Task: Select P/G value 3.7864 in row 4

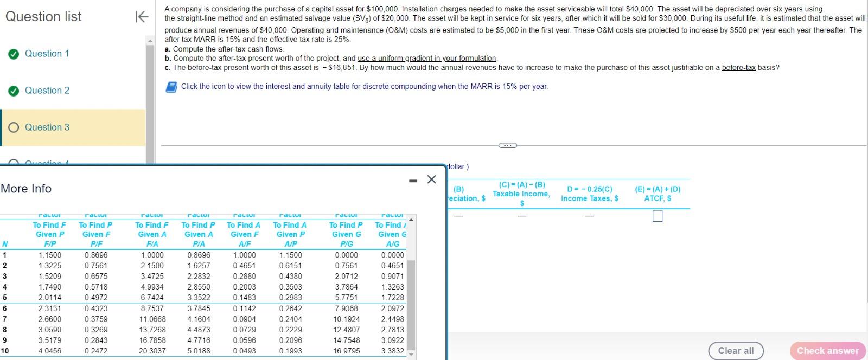Action: pos(347,287)
